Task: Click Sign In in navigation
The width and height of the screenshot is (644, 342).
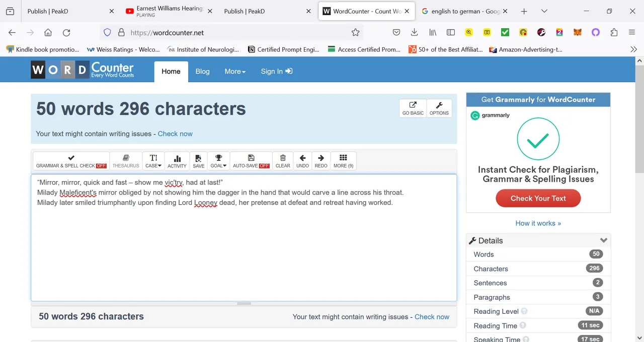Action: point(277,71)
